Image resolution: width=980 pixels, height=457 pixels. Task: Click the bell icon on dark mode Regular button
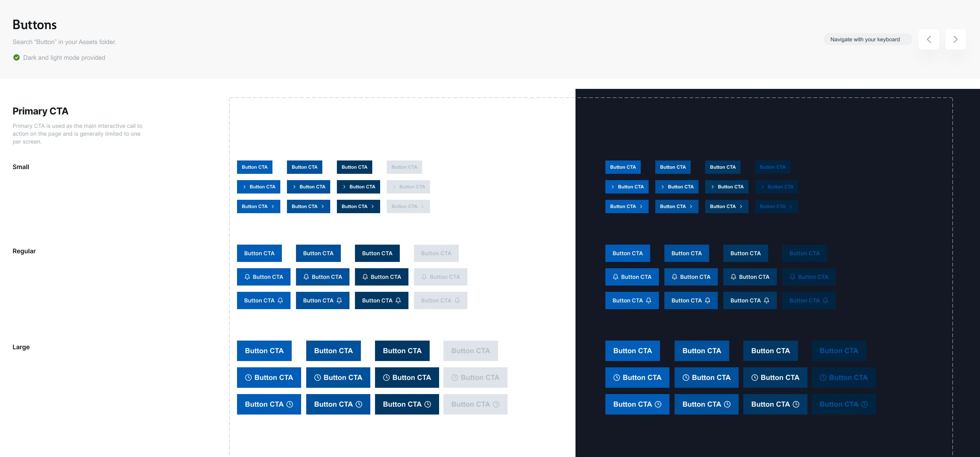[616, 276]
